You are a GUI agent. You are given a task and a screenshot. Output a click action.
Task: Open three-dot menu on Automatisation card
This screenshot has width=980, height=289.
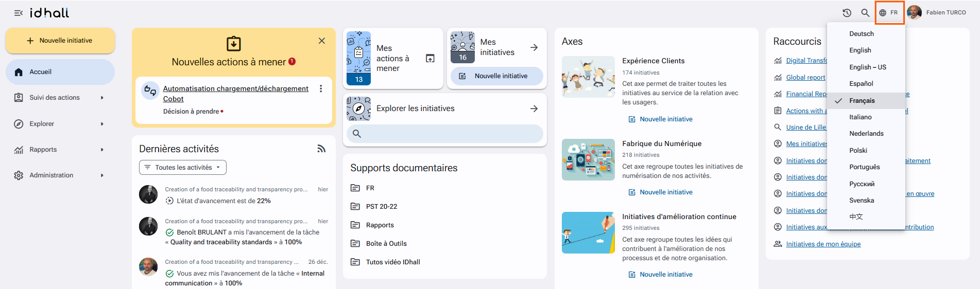[x=321, y=88]
